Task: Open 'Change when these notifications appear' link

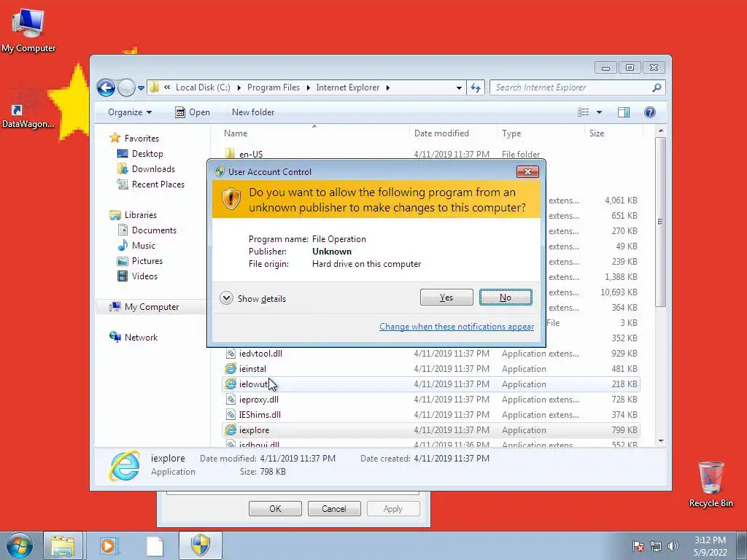Action: click(x=457, y=327)
